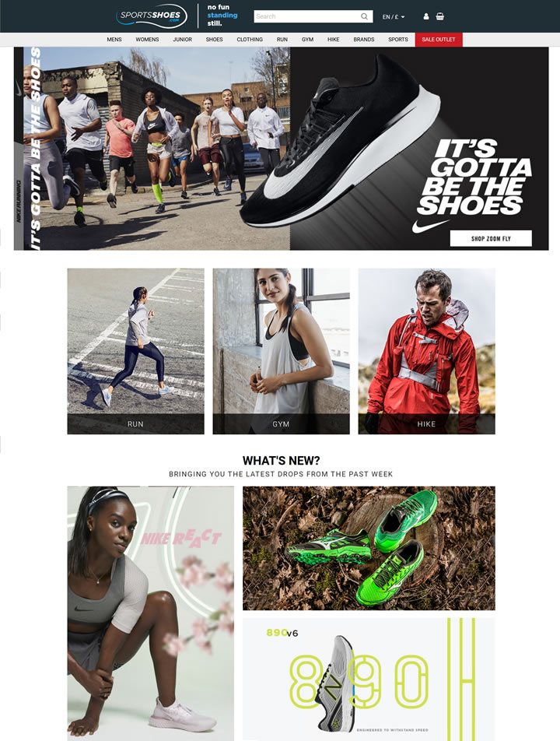This screenshot has height=741, width=560.
Task: Open the 890v6 New Balance promo
Action: 369,679
